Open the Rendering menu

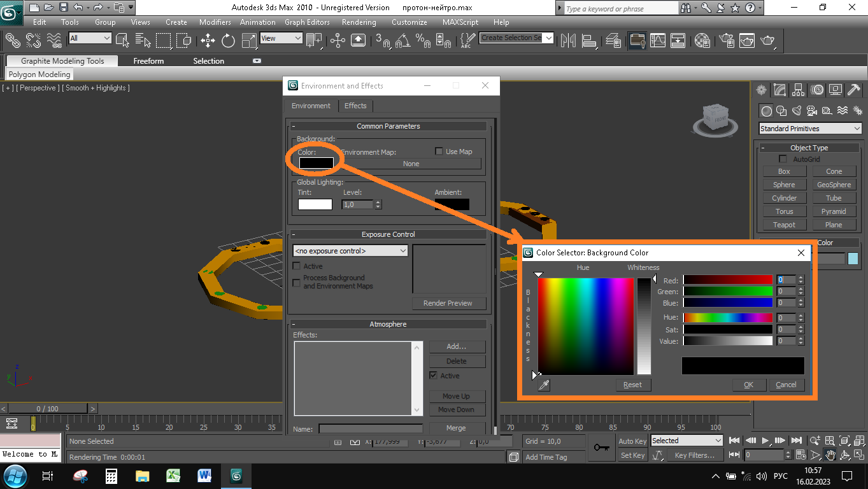coord(359,22)
